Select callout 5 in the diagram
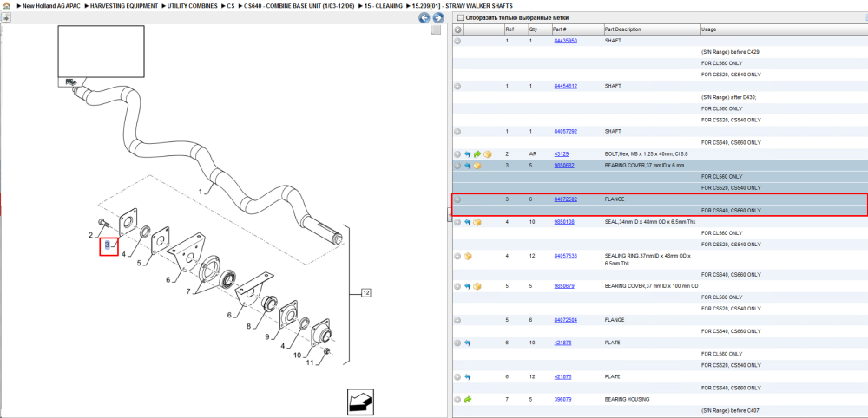This screenshot has height=418, width=868. 140,263
